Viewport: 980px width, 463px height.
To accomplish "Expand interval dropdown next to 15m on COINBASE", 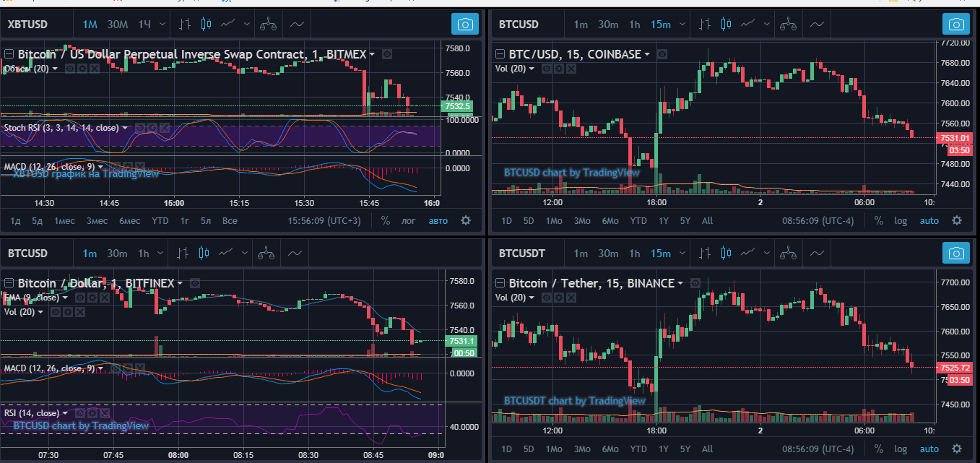I will pyautogui.click(x=682, y=24).
